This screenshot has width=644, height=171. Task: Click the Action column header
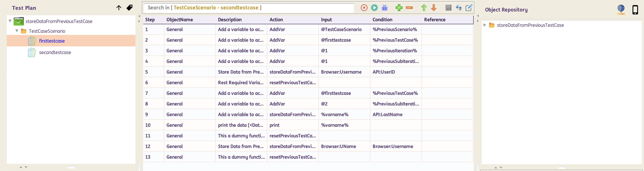(x=276, y=20)
